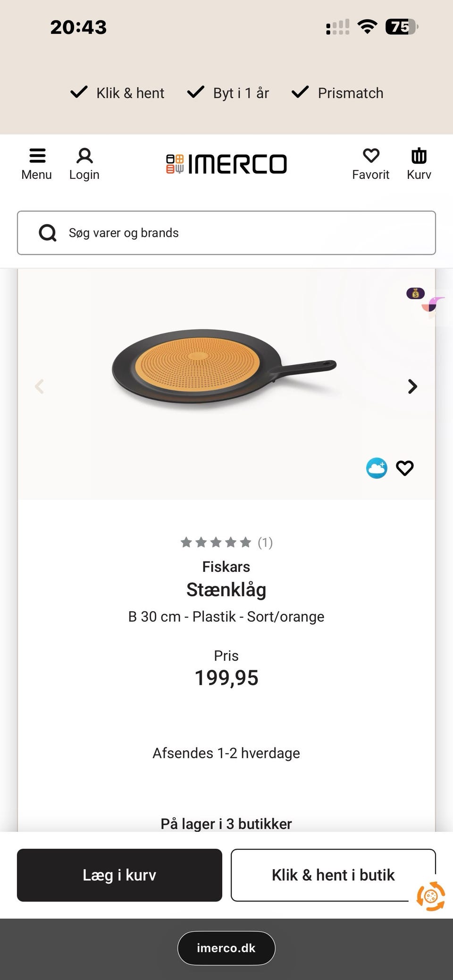The image size is (453, 980).
Task: Focus the Søg varer og brands field
Action: (245, 233)
